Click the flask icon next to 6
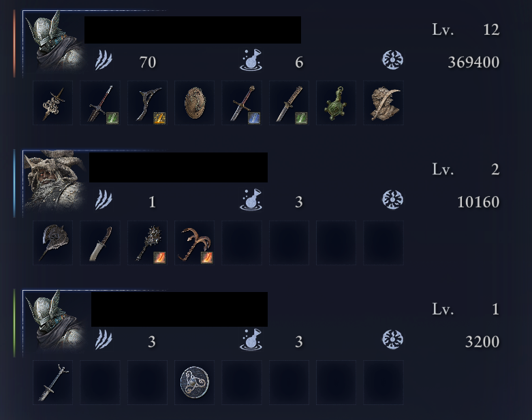The image size is (532, 420). pos(251,60)
